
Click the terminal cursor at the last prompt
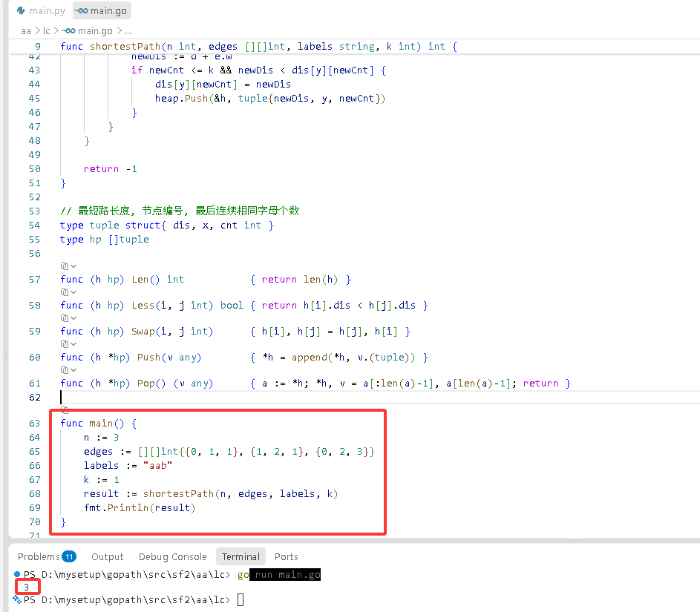(241, 599)
